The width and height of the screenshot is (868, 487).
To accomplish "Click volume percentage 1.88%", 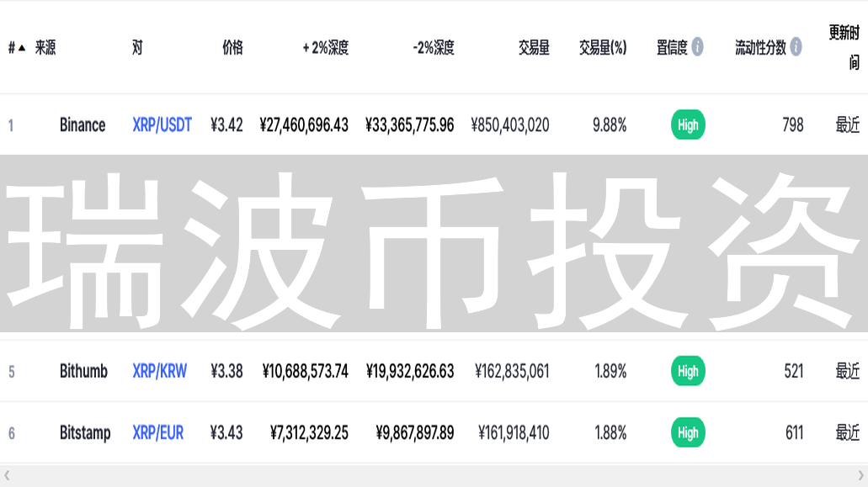I will coord(610,432).
